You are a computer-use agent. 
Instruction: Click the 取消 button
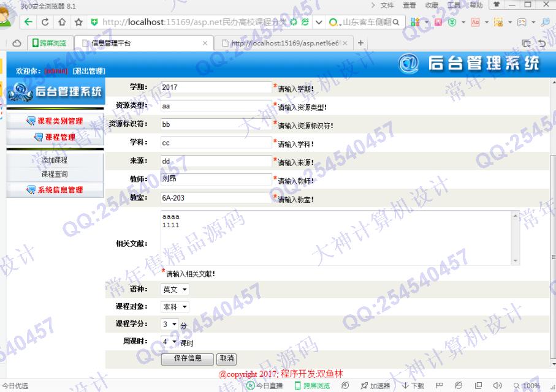coord(227,359)
